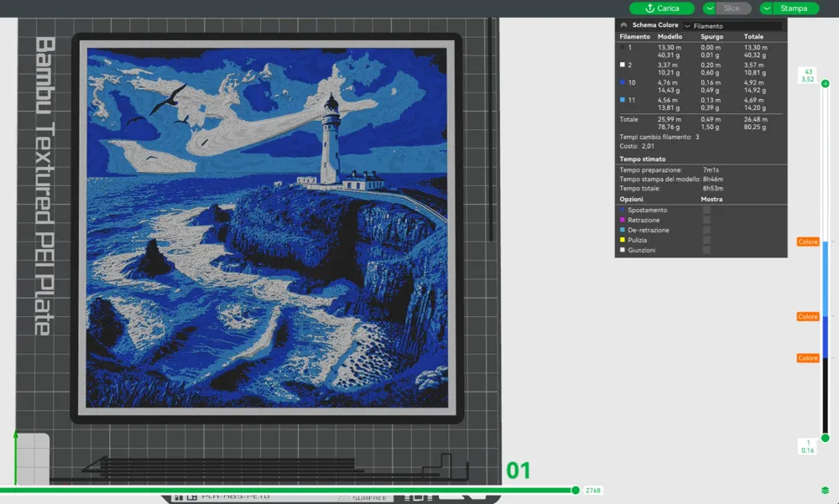839x504 pixels.
Task: Collapse the Schema Colore panel using double-chevron icon
Action: point(623,25)
